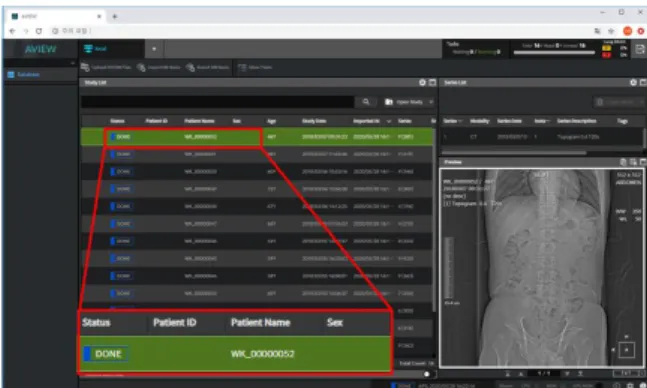Jump to first image in preview navigation

(x=508, y=374)
